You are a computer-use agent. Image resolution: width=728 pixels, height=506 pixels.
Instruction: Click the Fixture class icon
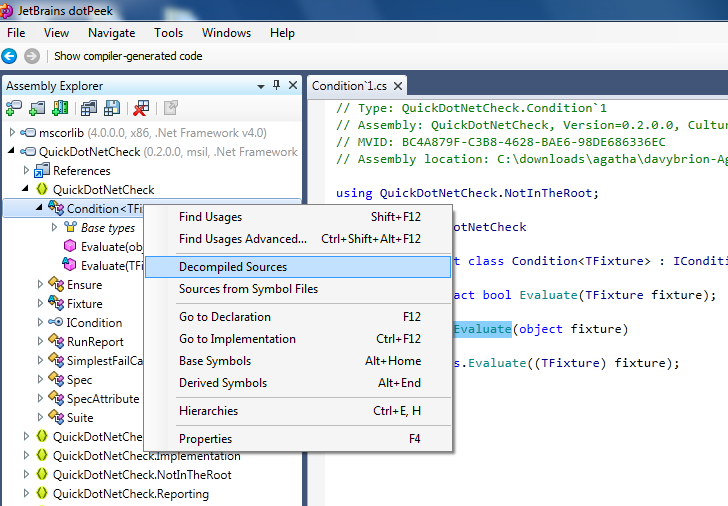[56, 303]
